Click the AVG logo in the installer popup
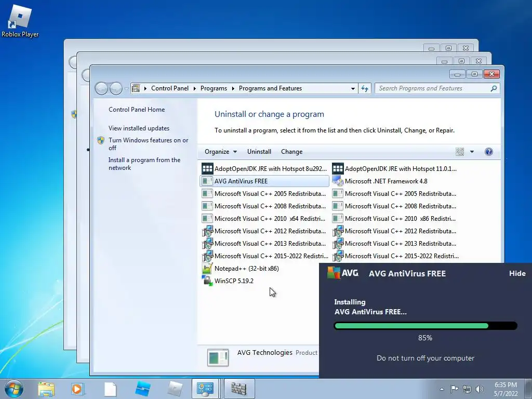The image size is (532, 399). tap(343, 273)
